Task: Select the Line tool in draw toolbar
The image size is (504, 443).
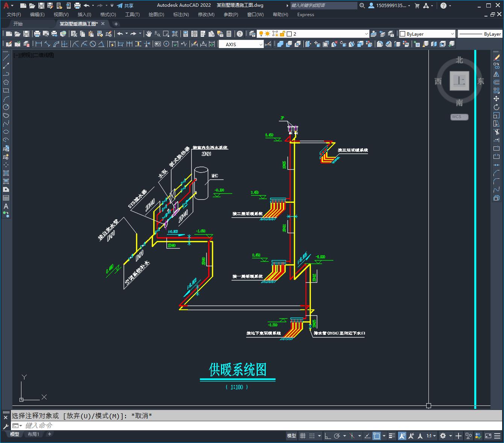Action: click(x=6, y=57)
